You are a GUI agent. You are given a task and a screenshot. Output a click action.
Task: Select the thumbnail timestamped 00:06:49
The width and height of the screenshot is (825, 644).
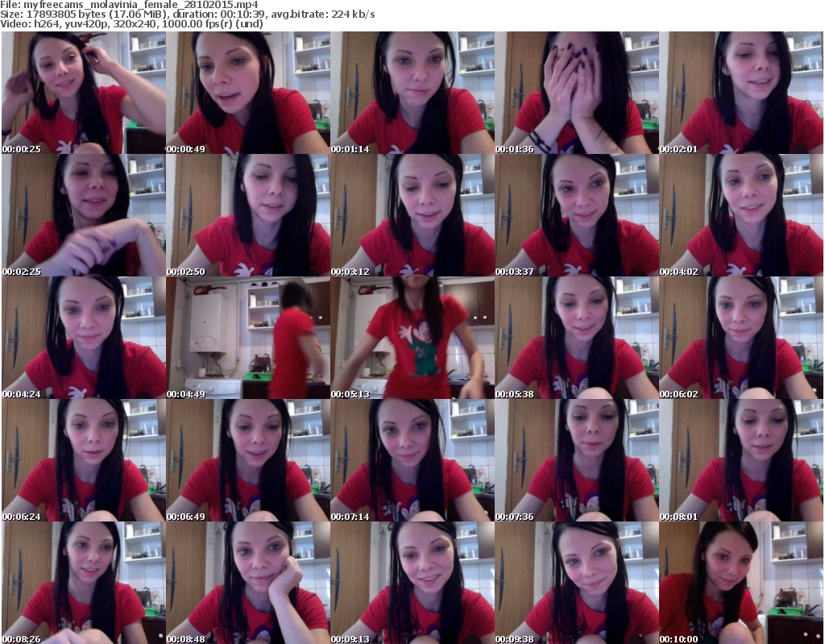248,460
